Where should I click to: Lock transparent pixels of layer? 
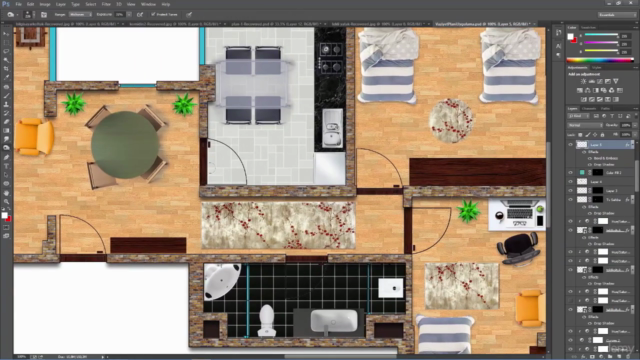tap(580, 135)
